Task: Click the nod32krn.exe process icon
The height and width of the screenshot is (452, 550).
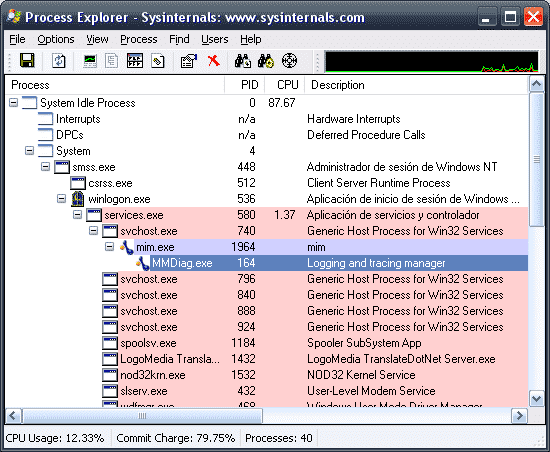Action: click(110, 375)
